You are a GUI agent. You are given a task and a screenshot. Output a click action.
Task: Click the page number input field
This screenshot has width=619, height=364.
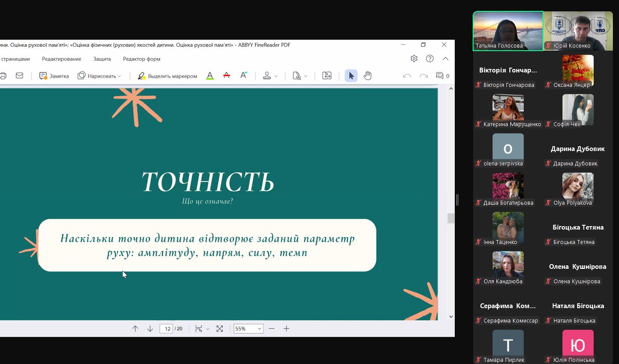point(166,329)
